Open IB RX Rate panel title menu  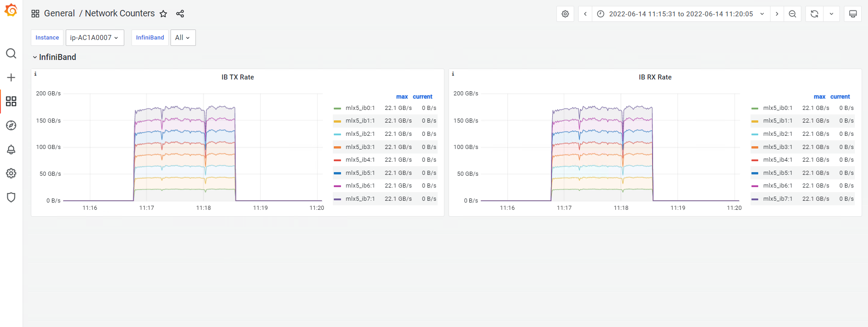(655, 77)
